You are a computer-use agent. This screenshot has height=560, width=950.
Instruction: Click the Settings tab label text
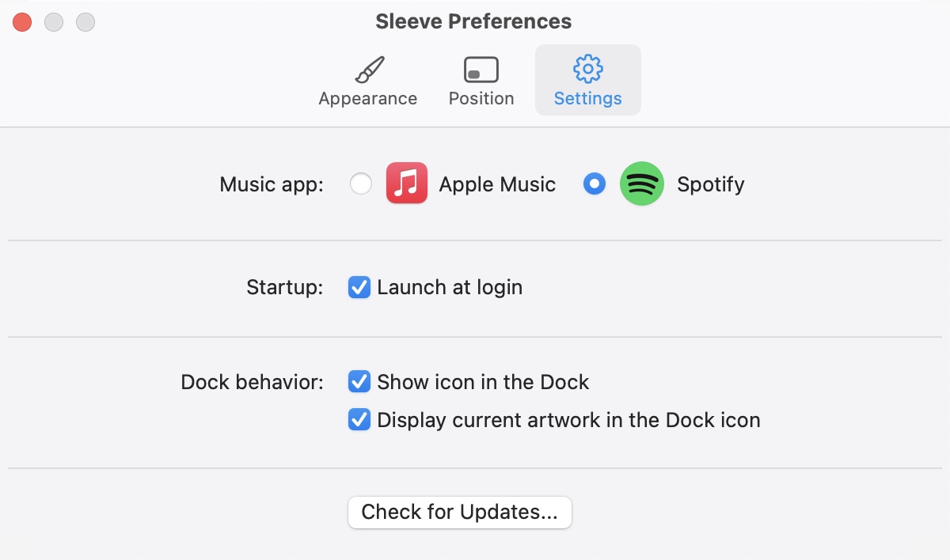pyautogui.click(x=587, y=99)
